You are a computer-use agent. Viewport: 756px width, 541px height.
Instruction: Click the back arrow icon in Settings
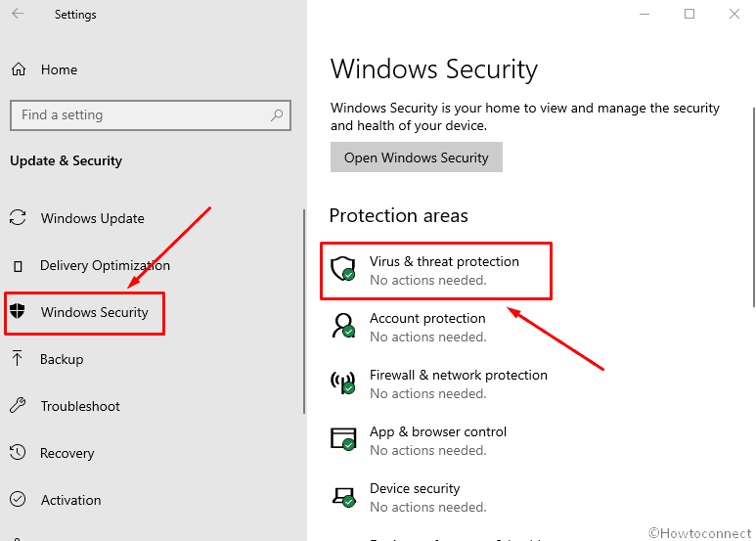(18, 14)
